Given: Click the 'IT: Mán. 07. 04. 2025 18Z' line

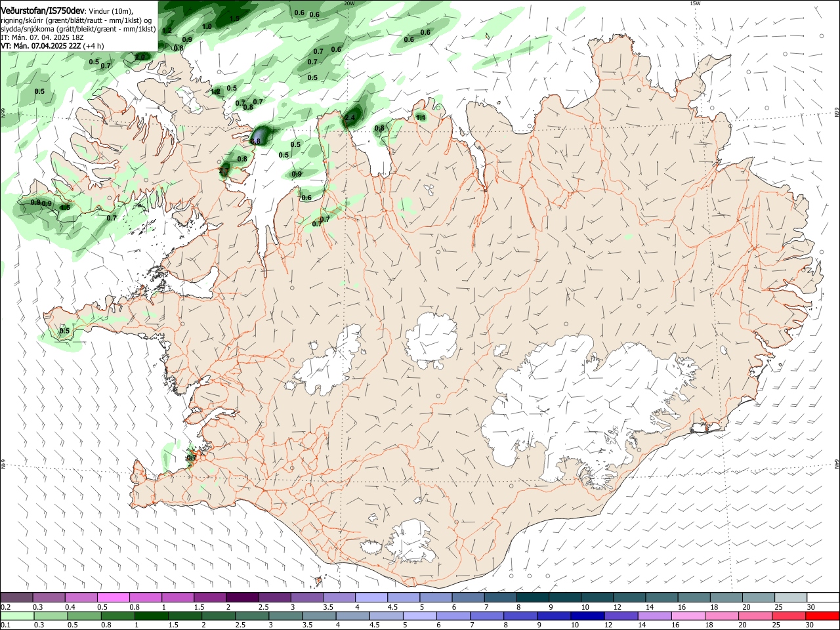Looking at the screenshot, I should (42, 37).
